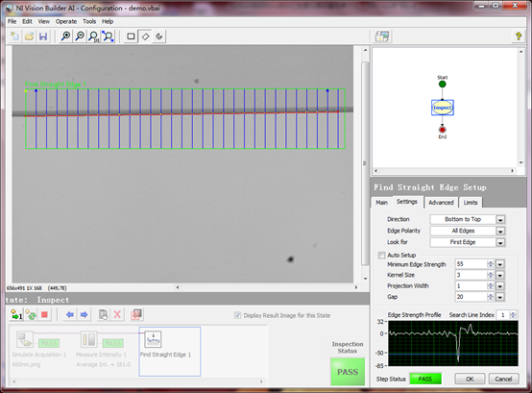Click the Save script icon
This screenshot has height=393, width=532.
tap(43, 37)
